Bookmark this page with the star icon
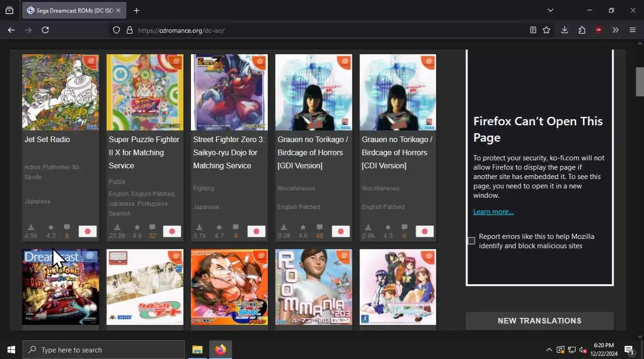Screen dimensions: 644x359 tap(546, 30)
